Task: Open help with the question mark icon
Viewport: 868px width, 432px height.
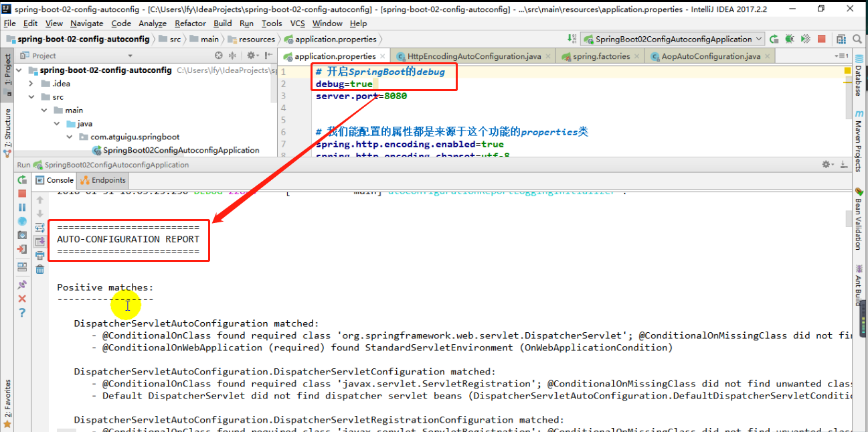Action: pos(22,313)
